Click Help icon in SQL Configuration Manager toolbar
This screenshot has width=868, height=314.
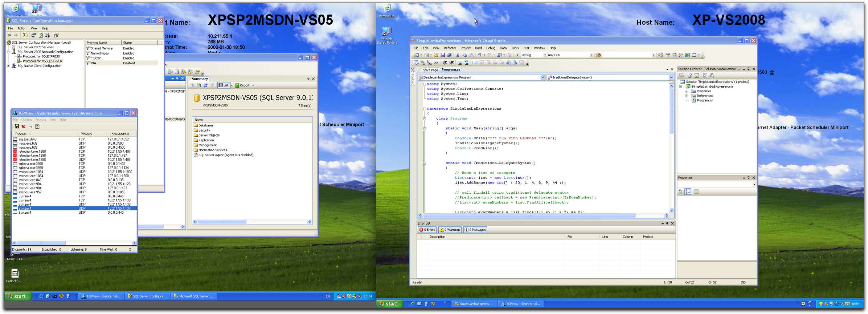(x=56, y=35)
